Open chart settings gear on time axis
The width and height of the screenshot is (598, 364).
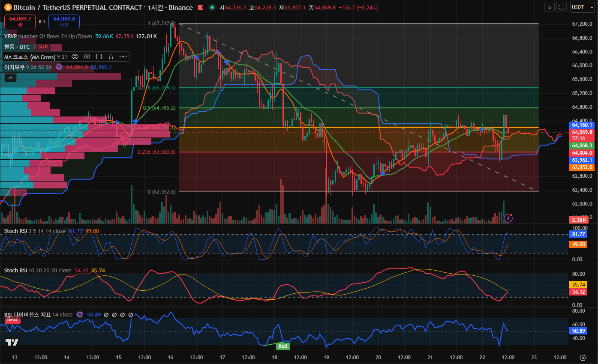(583, 358)
